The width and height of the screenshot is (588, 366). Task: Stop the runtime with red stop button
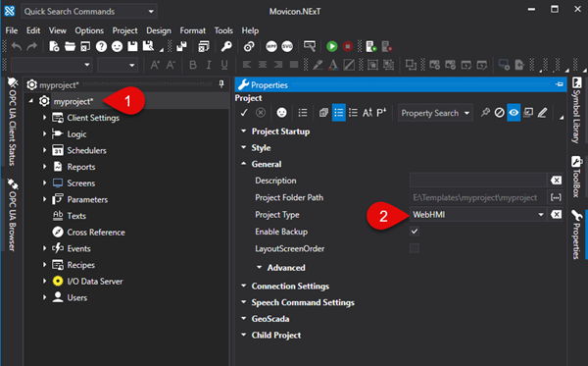348,46
